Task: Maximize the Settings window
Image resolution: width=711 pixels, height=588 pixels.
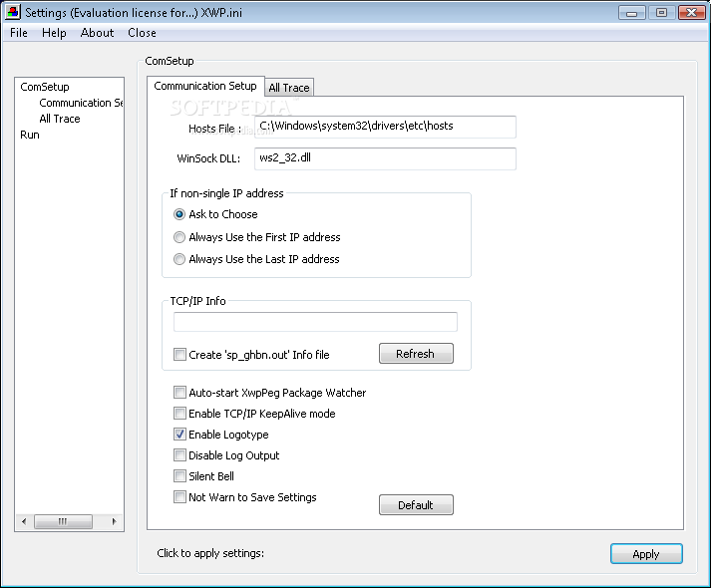Action: pos(661,13)
